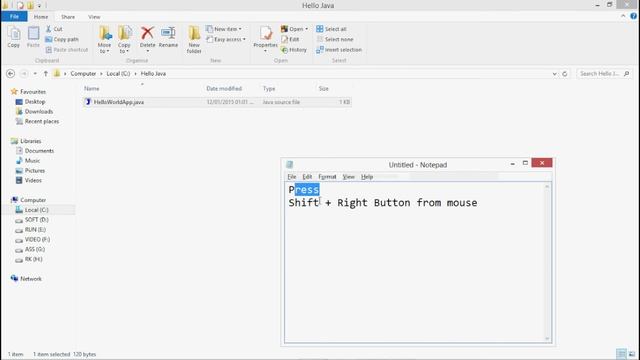Click the Up one level arrow
The height and width of the screenshot is (360, 640).
(46, 73)
